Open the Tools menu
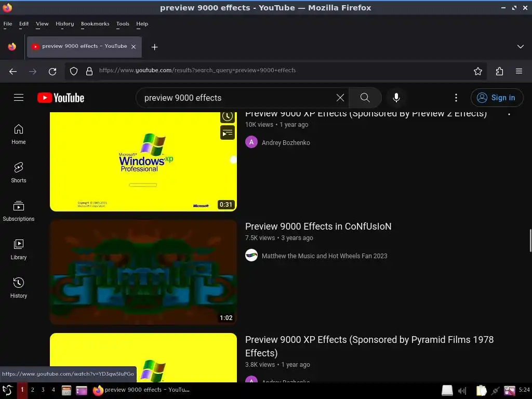 pyautogui.click(x=123, y=24)
